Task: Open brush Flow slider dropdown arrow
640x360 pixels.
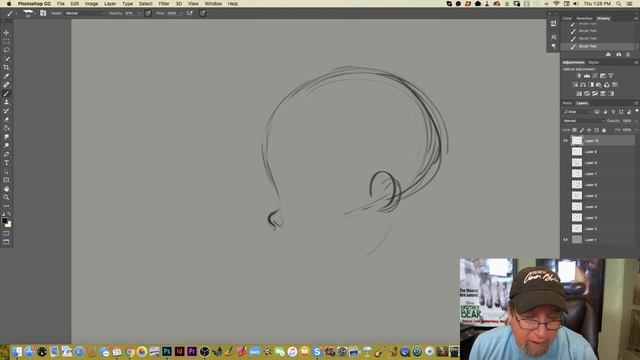Action: [181, 13]
